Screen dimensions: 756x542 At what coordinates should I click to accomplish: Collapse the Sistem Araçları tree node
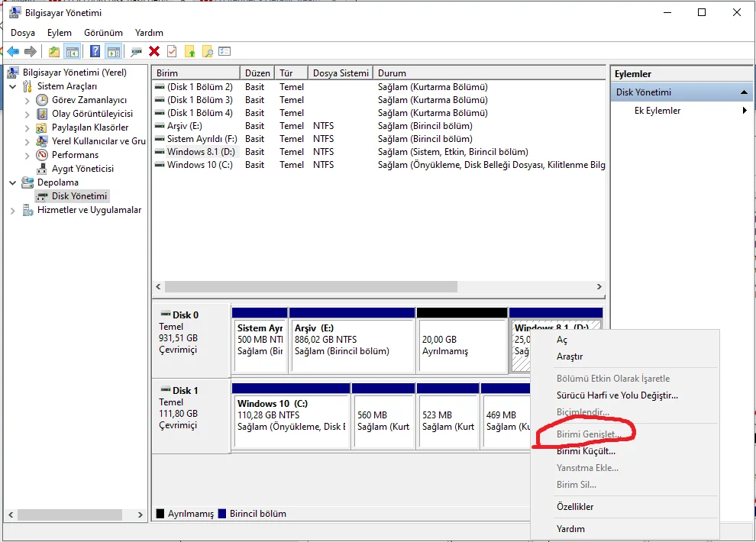pos(13,86)
